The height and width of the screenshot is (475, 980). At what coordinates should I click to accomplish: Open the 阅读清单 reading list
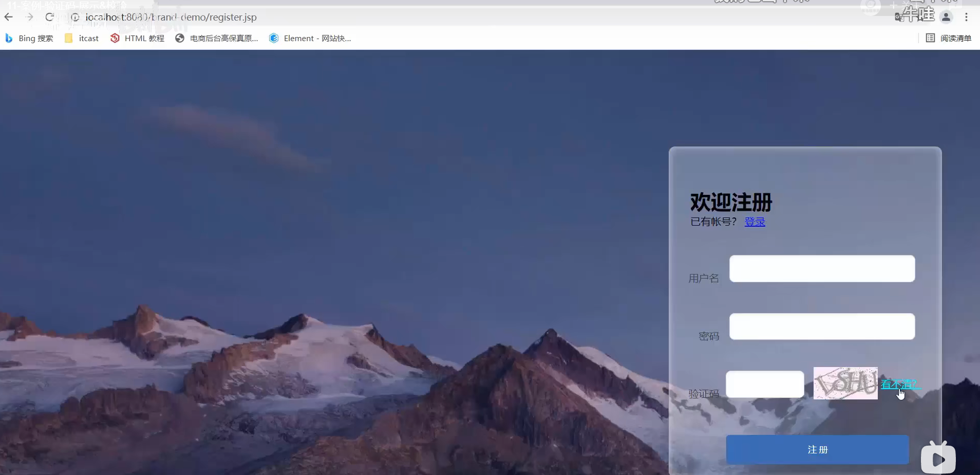coord(949,38)
